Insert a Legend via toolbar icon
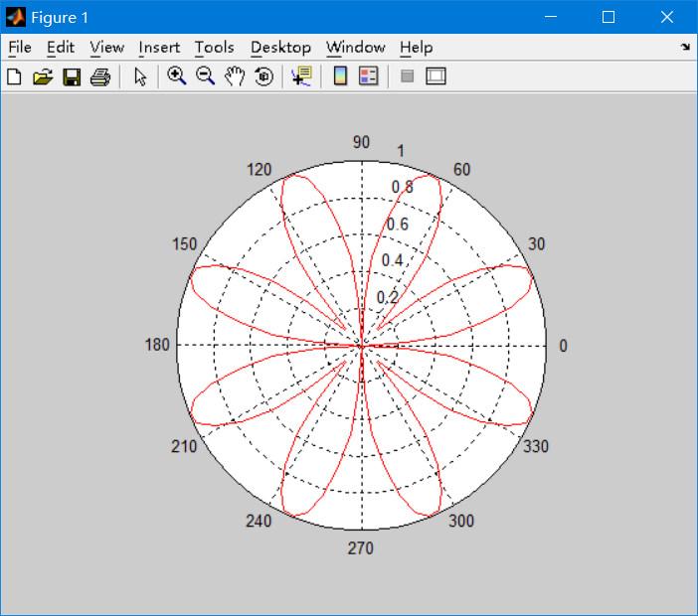The width and height of the screenshot is (698, 616). (x=369, y=77)
